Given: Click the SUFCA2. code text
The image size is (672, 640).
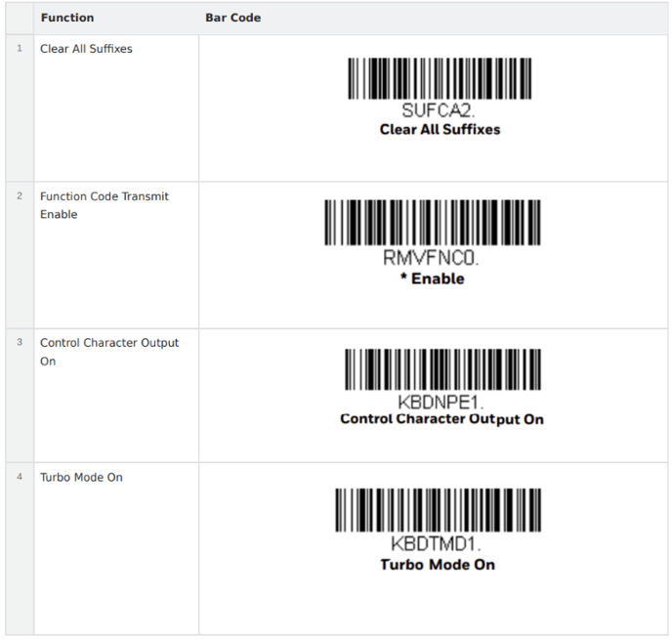Looking at the screenshot, I should coord(439,109).
